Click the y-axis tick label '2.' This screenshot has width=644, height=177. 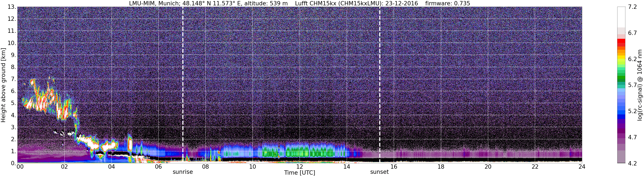13,139
